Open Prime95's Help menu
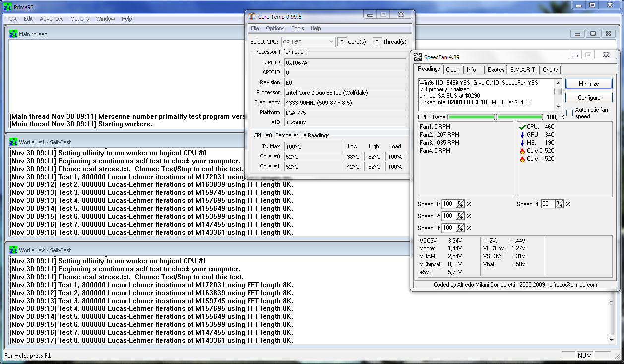This screenshot has height=364, width=624. coord(127,19)
